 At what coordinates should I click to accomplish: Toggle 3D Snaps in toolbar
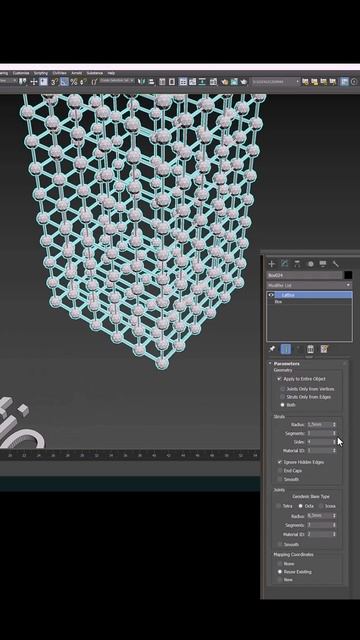pyautogui.click(x=54, y=82)
